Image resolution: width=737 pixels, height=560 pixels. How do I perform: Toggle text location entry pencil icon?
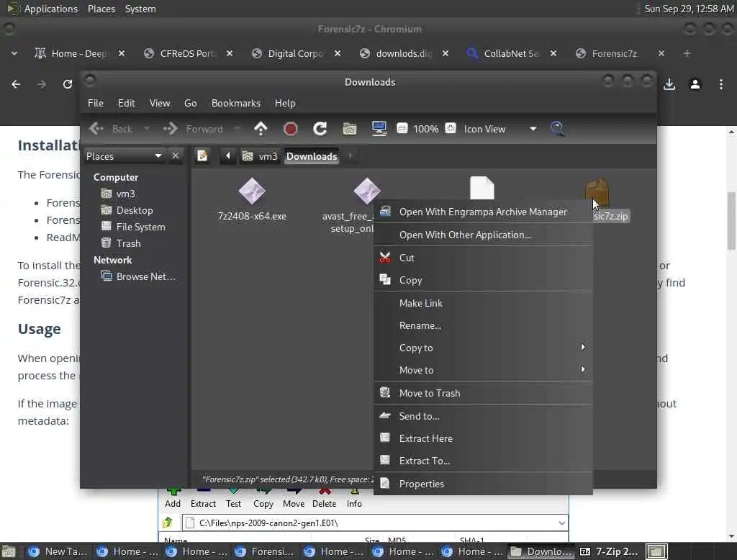202,155
